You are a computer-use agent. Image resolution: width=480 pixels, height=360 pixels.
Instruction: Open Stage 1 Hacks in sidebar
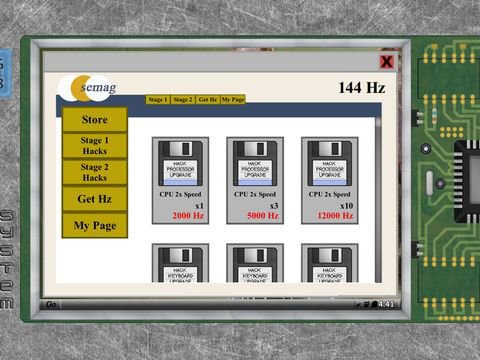pyautogui.click(x=95, y=146)
